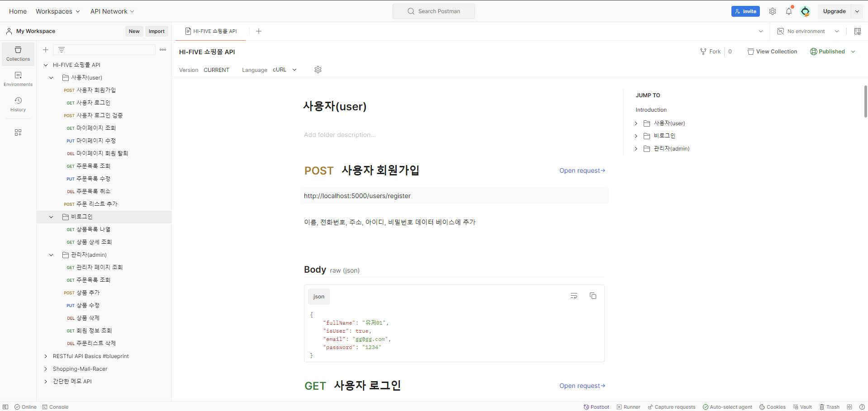The image size is (868, 411).
Task: Copy the json body code snippet
Action: click(x=593, y=296)
